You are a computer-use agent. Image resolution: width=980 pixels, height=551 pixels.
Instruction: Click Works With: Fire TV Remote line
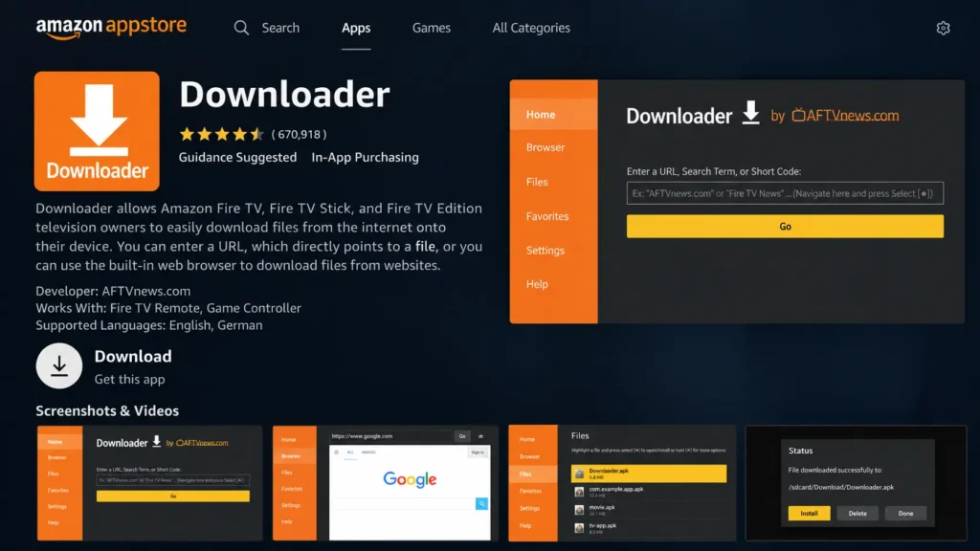[x=168, y=308]
